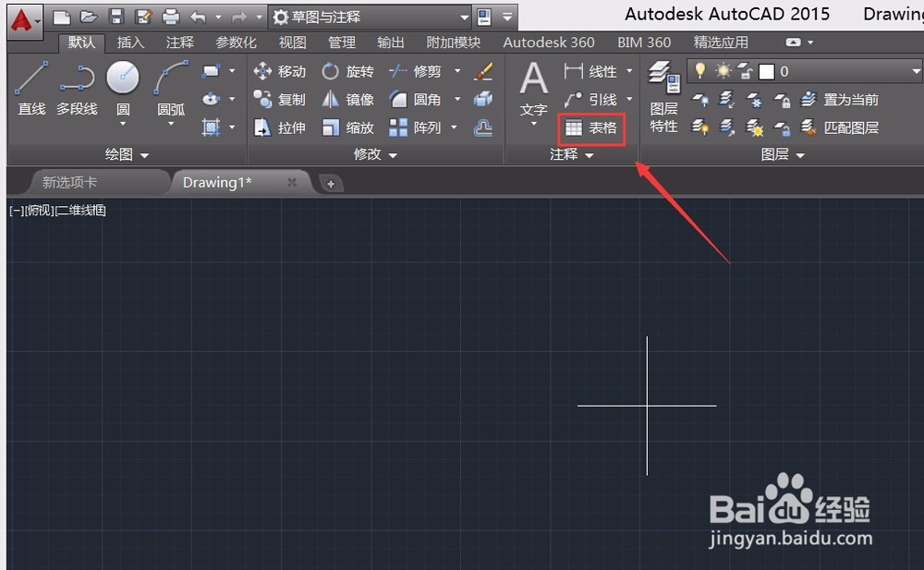The height and width of the screenshot is (570, 924).
Task: Activate the Rotate (旋转) command
Action: (x=347, y=72)
